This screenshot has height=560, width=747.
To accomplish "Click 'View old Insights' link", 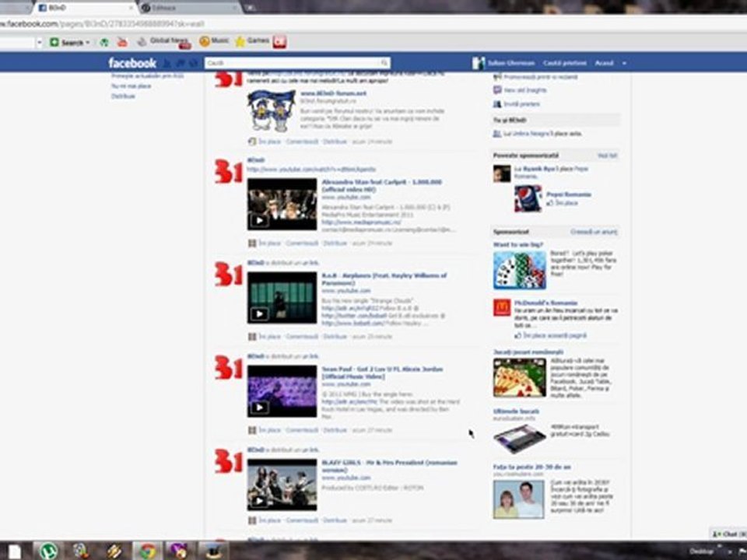I will [525, 90].
